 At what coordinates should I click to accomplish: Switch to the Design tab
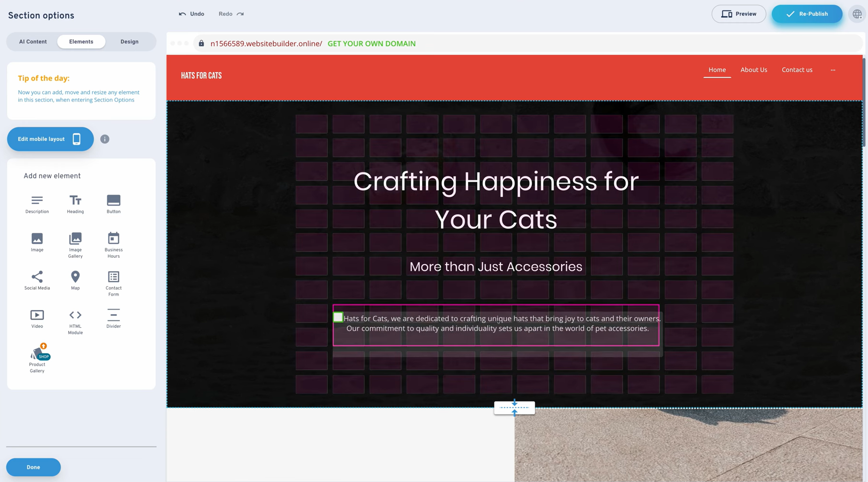pyautogui.click(x=129, y=41)
